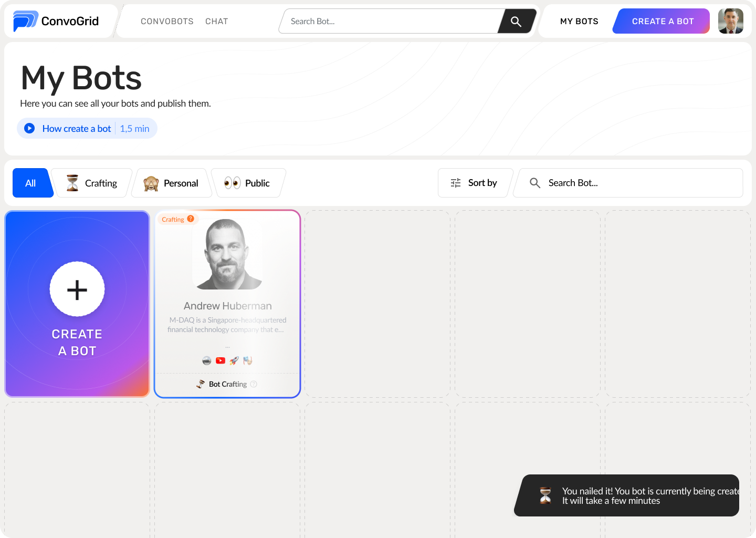Click the rocket emoji icon

pos(234,360)
